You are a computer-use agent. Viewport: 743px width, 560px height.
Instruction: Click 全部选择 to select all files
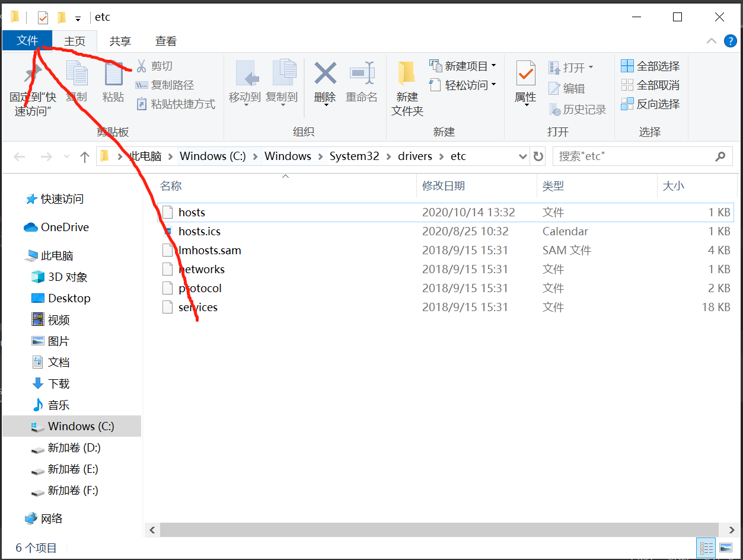pyautogui.click(x=650, y=66)
